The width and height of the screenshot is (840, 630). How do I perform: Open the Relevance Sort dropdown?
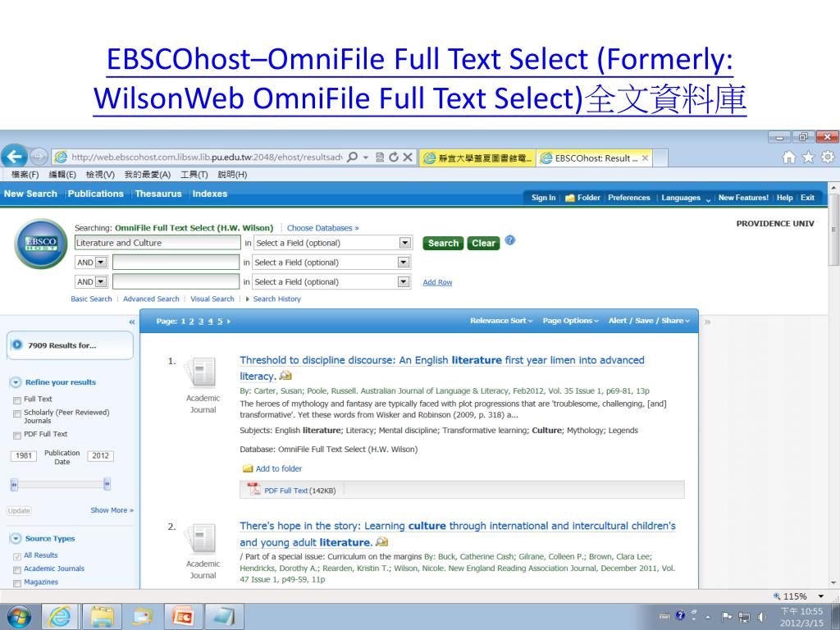[x=501, y=321]
